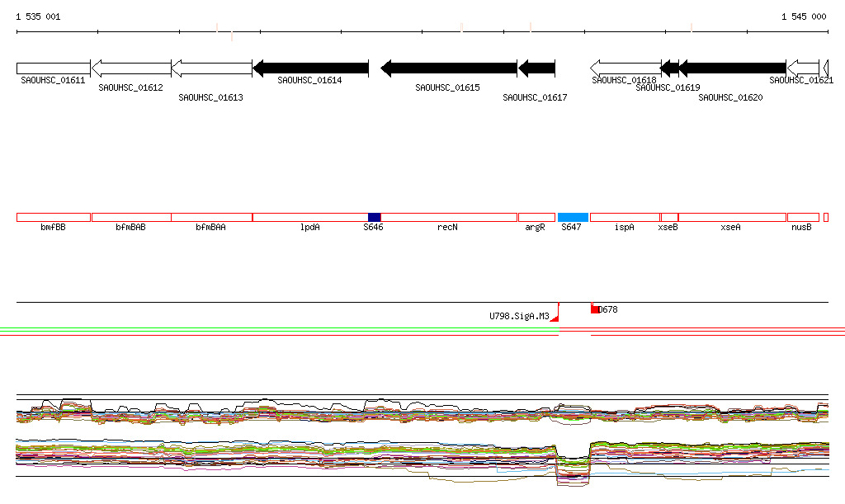This screenshot has width=845, height=504.
Task: Click the S646 segment label
Action: pos(373,227)
